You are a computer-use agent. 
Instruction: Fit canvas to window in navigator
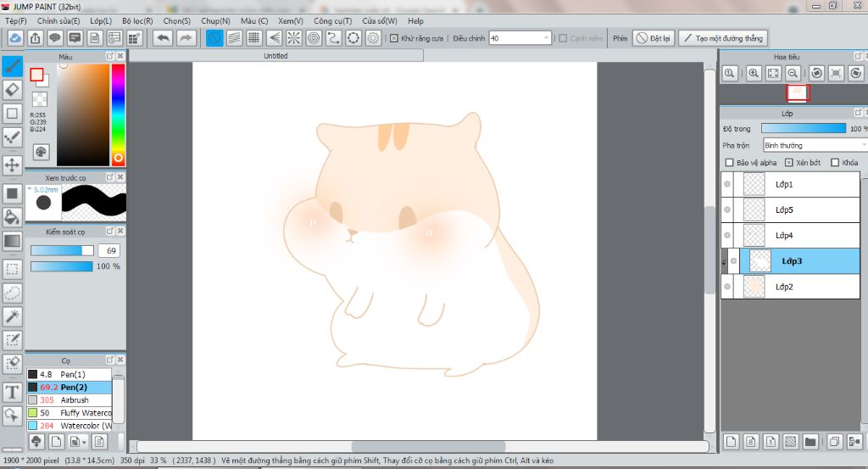[773, 73]
